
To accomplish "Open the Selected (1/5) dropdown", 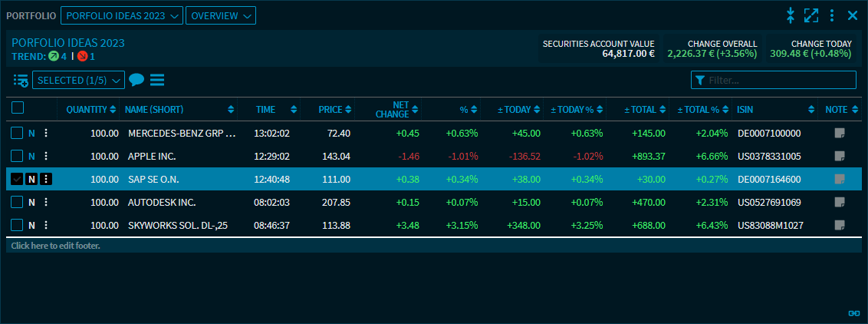I will click(x=78, y=80).
